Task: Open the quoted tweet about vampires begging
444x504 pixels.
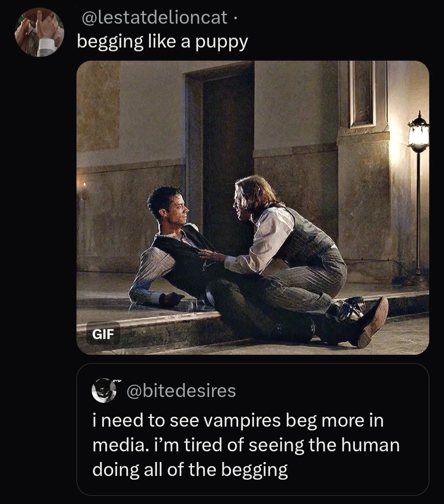Action: [x=253, y=429]
